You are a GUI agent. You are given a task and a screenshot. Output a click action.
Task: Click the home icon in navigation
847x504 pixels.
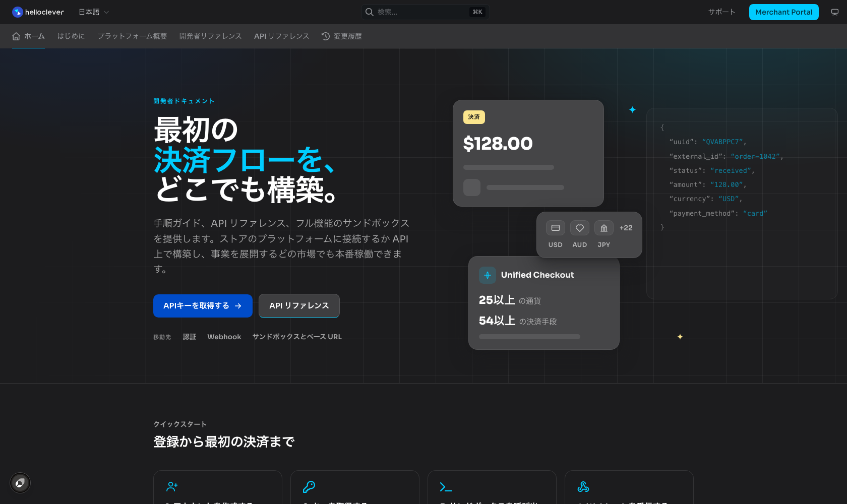(16, 36)
